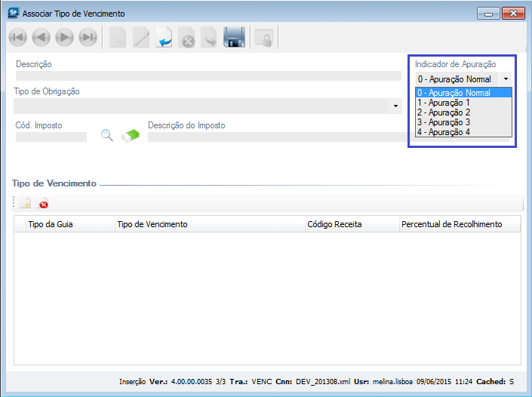Close the Associar Tipo de Vencimento window
The image size is (532, 397).
(513, 14)
